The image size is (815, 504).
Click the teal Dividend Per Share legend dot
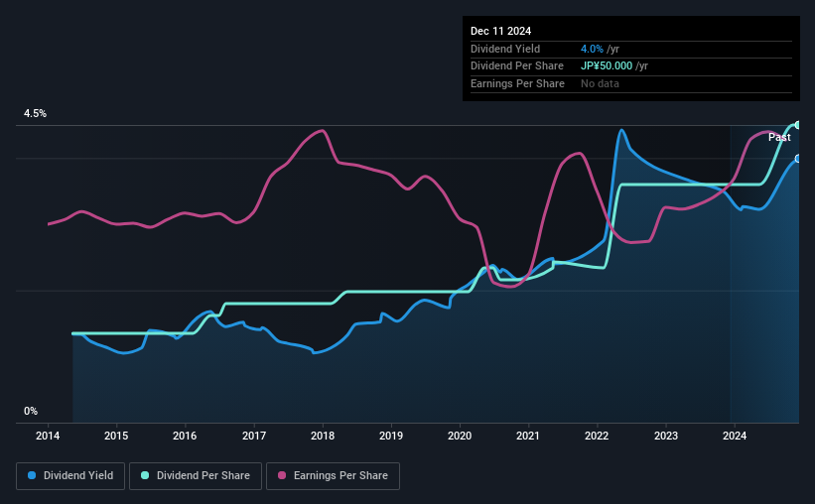[145, 475]
